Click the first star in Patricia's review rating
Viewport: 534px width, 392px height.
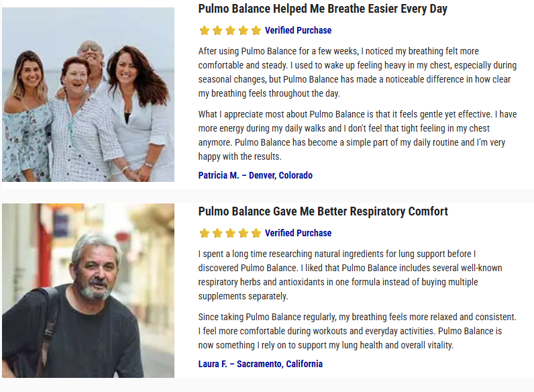pos(204,30)
